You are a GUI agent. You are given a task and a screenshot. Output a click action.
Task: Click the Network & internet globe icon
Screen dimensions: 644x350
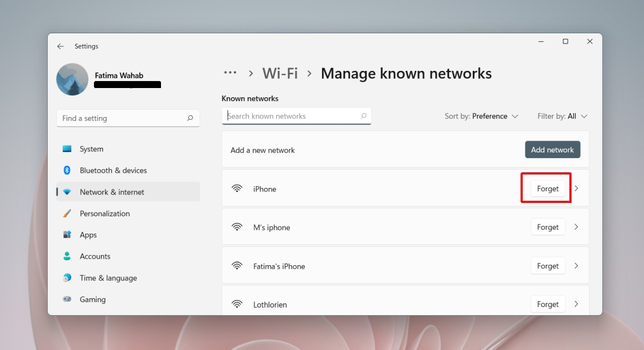point(67,192)
